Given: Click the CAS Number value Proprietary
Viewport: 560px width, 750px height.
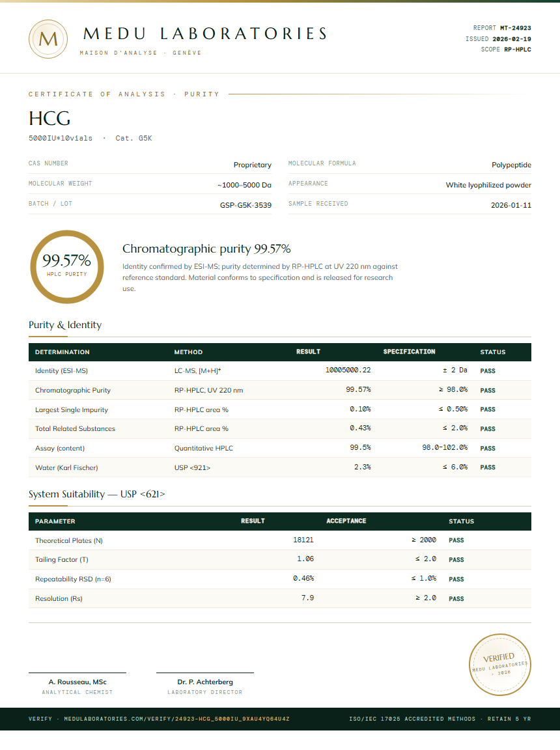Looking at the screenshot, I should click(x=253, y=165).
